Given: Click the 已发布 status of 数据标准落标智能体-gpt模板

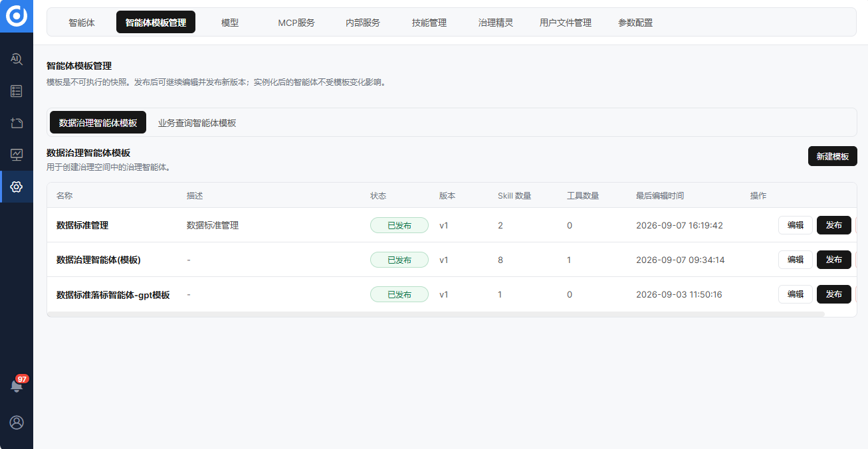Looking at the screenshot, I should 399,294.
